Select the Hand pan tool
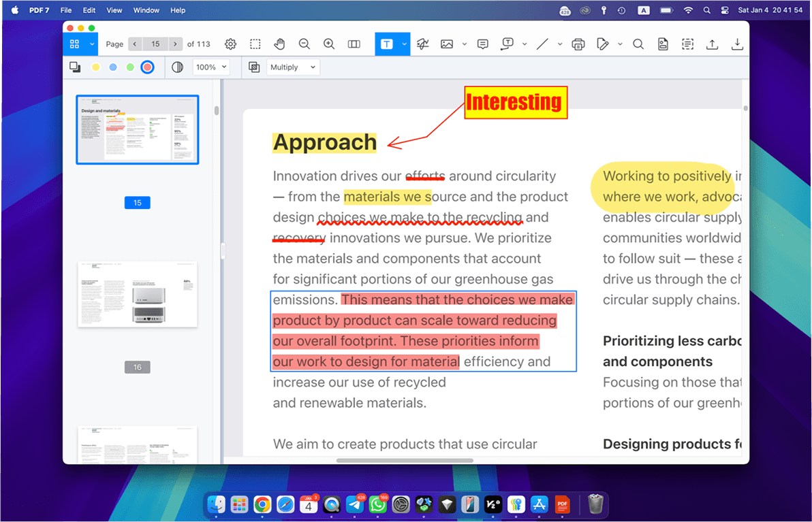This screenshot has width=812, height=522. pos(280,44)
